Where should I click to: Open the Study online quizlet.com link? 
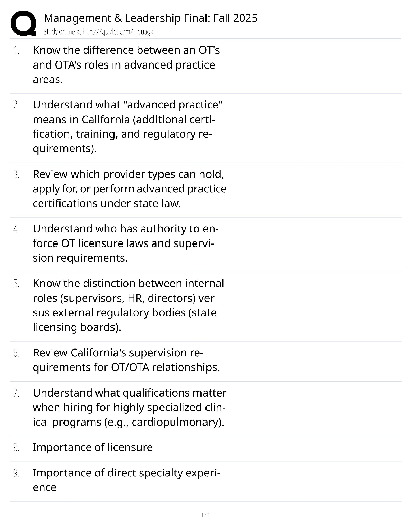(x=98, y=32)
